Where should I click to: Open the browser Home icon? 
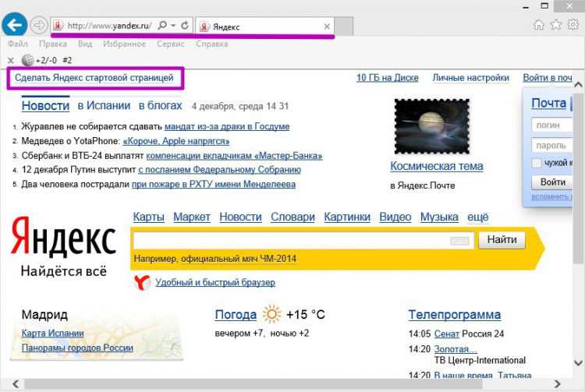coord(539,25)
